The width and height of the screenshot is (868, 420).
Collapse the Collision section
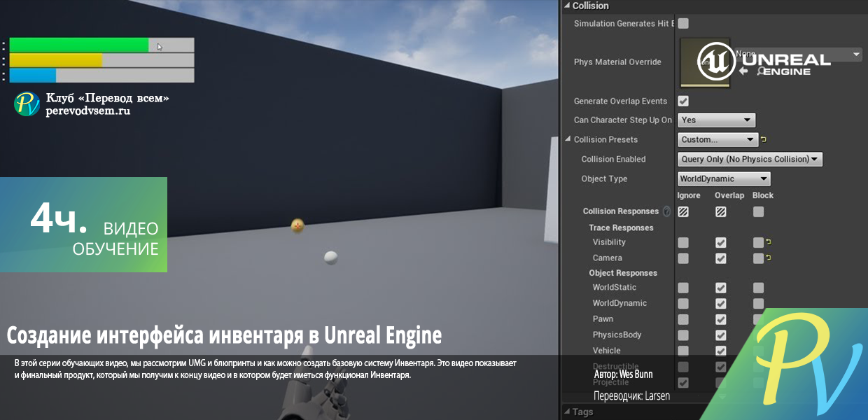(x=568, y=6)
